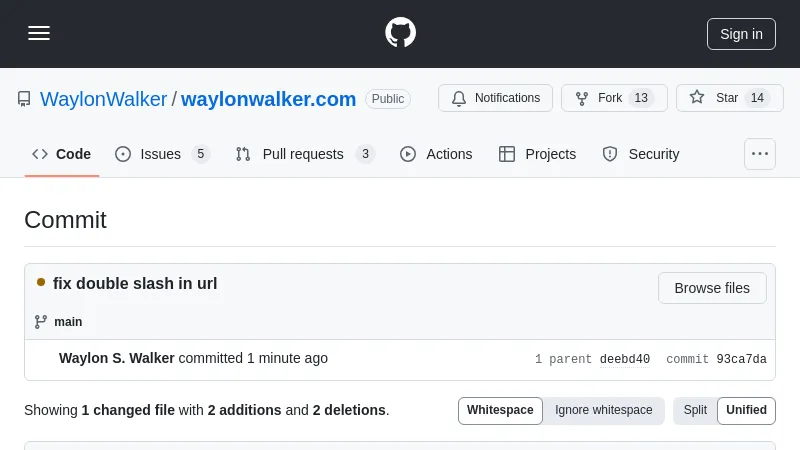
Task: Click the pending commit status dot
Action: (x=41, y=283)
